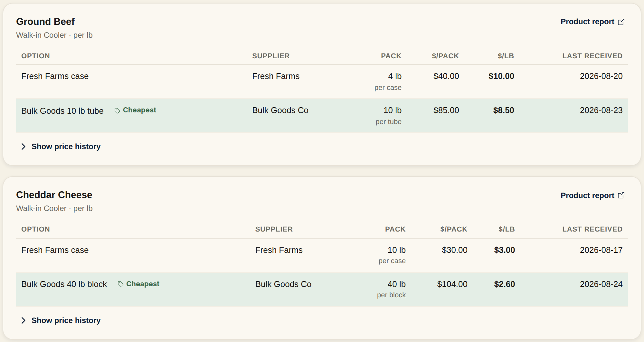The height and width of the screenshot is (342, 644).
Task: Click the tag icon on Bulk Goods 40 lb block
Action: [121, 284]
